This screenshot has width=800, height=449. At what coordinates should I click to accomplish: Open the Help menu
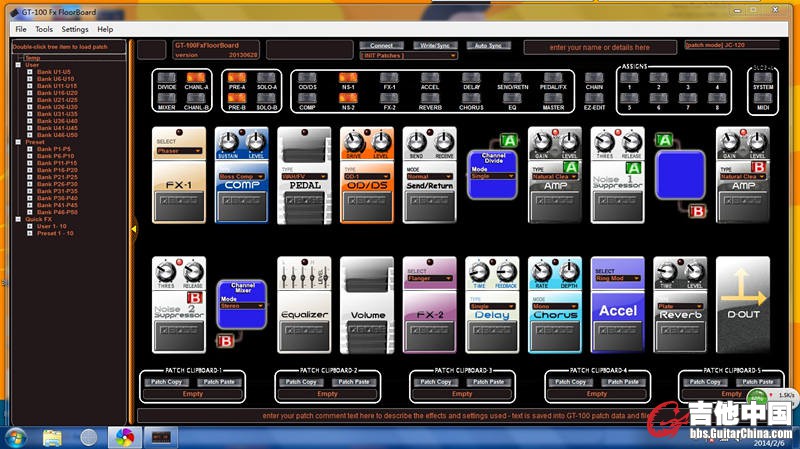pyautogui.click(x=105, y=29)
